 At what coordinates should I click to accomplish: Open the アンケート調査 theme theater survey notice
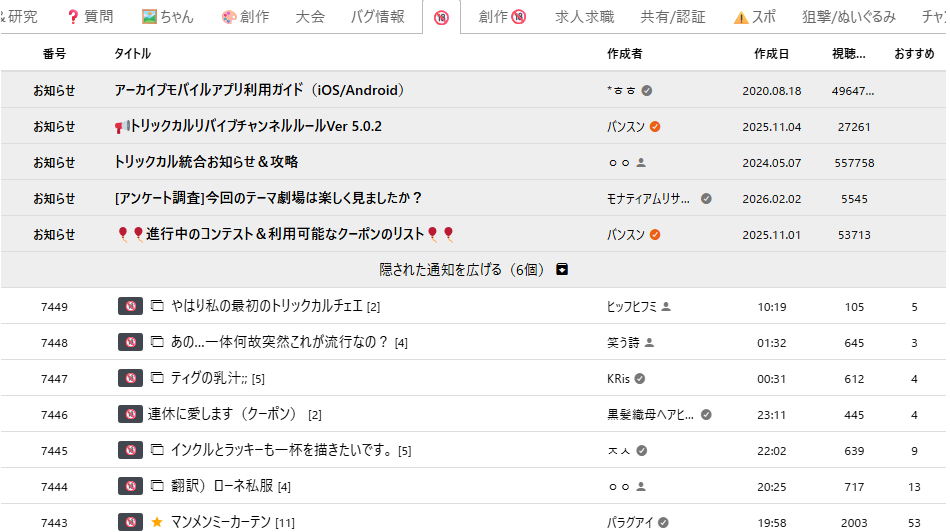[268, 198]
